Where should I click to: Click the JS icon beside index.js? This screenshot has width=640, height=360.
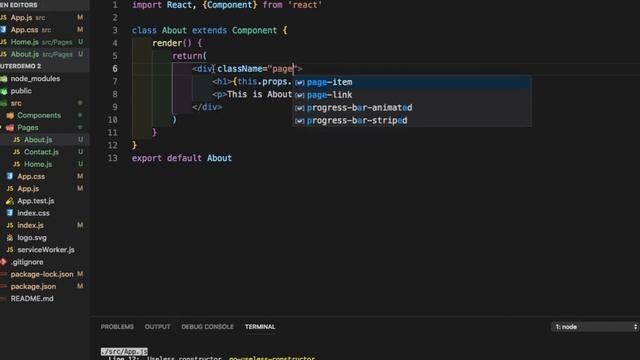tap(10, 225)
